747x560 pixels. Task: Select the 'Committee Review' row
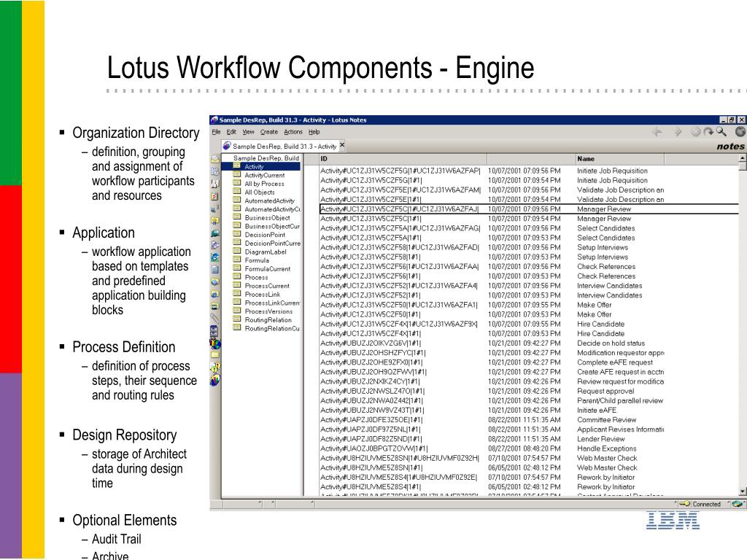point(529,420)
